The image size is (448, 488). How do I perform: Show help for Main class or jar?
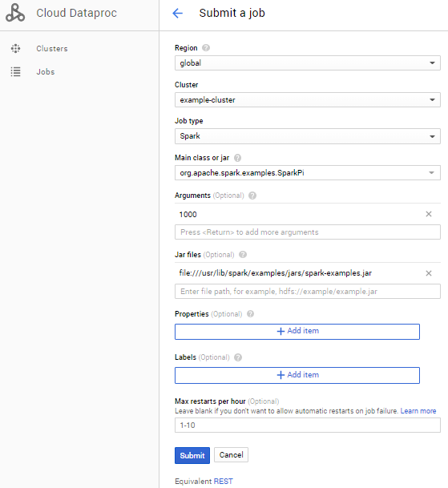click(237, 158)
